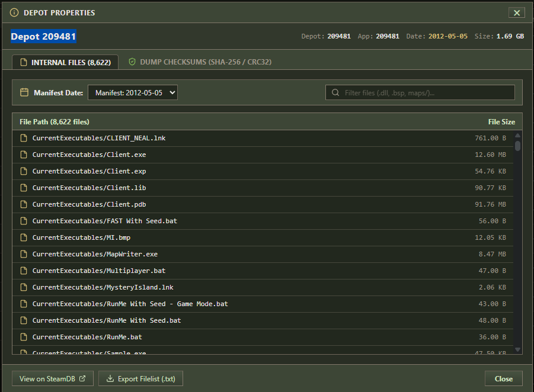Click the Date value 2012-05-05 in header
Image resolution: width=534 pixels, height=392 pixels.
click(448, 36)
